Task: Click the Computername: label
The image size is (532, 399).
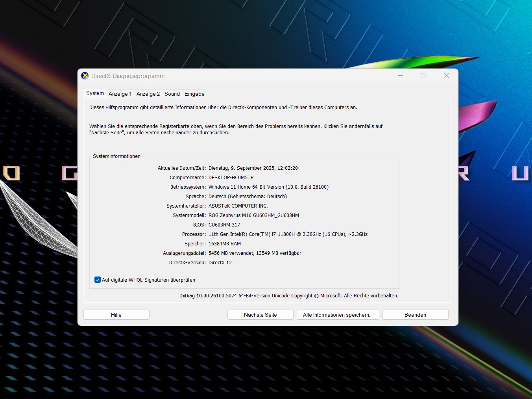Action: click(188, 178)
